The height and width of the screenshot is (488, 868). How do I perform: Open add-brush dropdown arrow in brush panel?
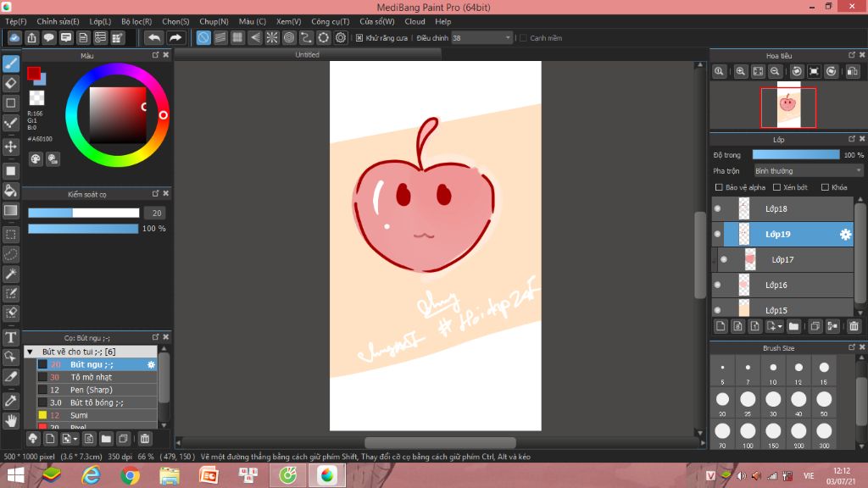(75, 440)
